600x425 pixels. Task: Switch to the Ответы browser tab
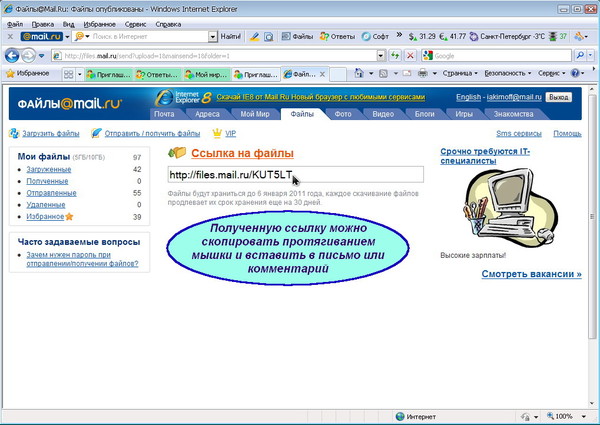tap(158, 75)
